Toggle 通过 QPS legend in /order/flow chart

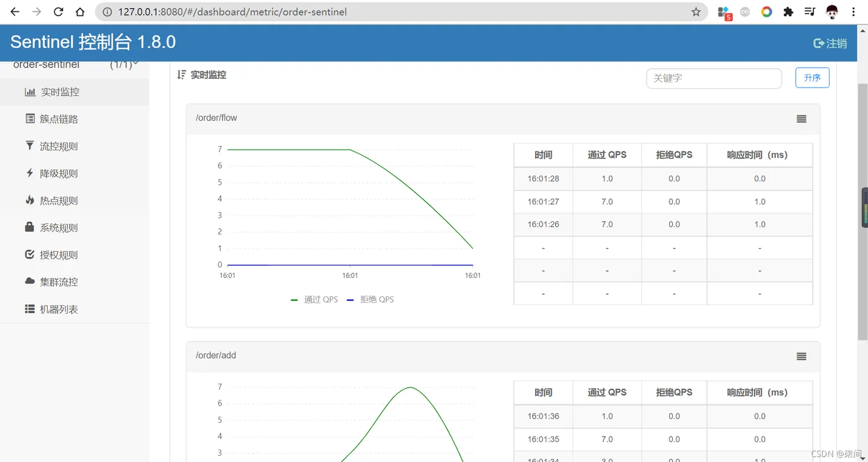314,300
